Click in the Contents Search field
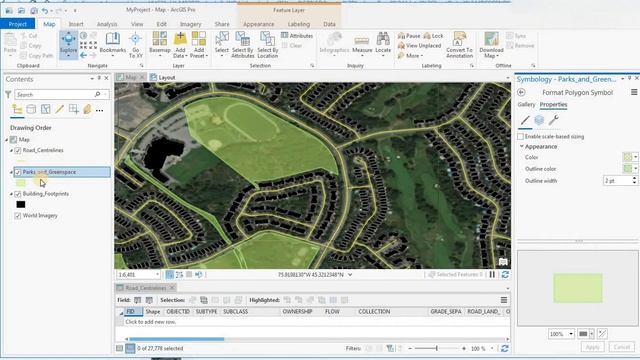The image size is (640, 360). (x=62, y=95)
